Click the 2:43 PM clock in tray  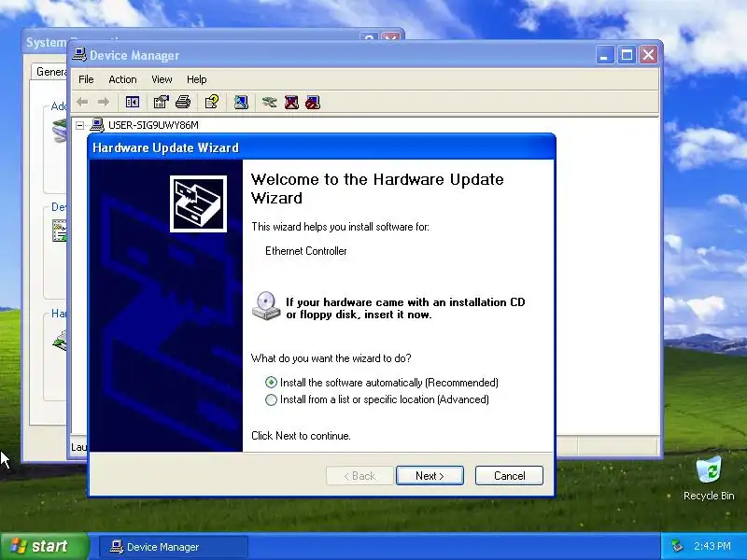712,546
